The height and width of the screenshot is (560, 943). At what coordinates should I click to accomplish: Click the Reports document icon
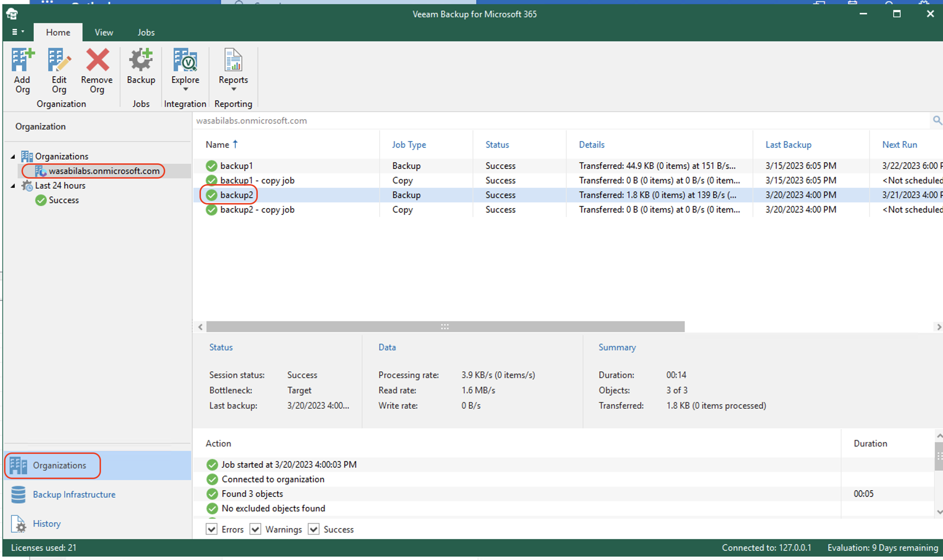(233, 60)
